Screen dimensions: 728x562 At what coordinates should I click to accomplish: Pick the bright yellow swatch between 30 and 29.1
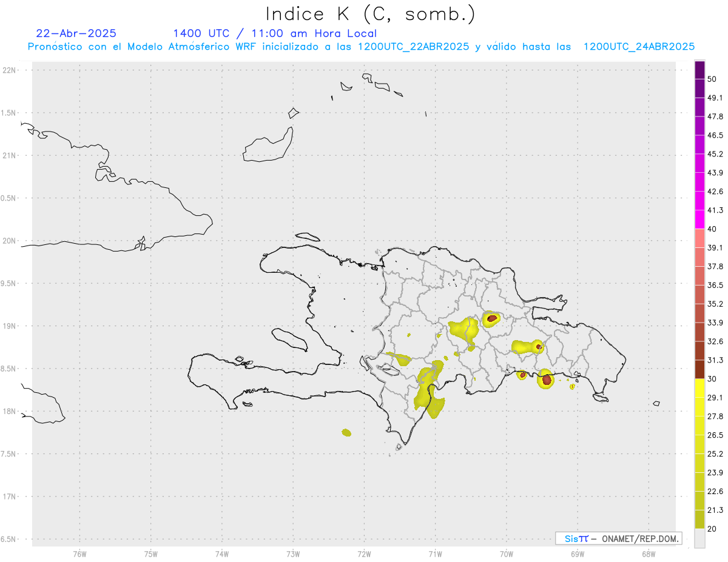(699, 389)
